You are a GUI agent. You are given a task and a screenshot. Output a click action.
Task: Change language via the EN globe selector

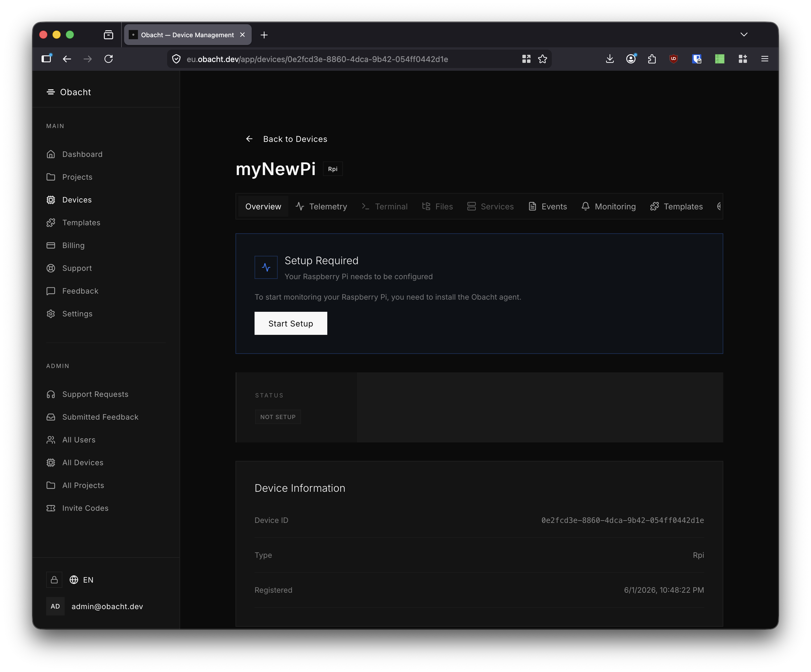[x=81, y=580]
